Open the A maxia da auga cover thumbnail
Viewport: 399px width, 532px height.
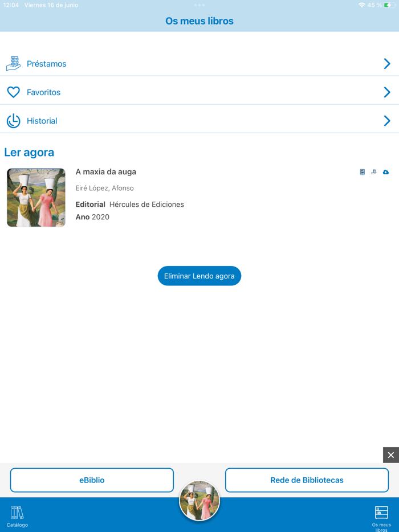pyautogui.click(x=36, y=198)
